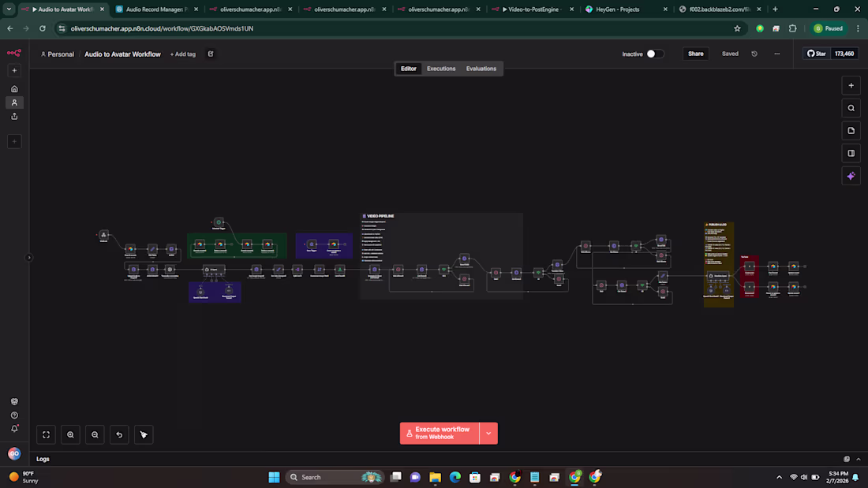
Task: Click Execute workflow from Webhook
Action: click(440, 434)
